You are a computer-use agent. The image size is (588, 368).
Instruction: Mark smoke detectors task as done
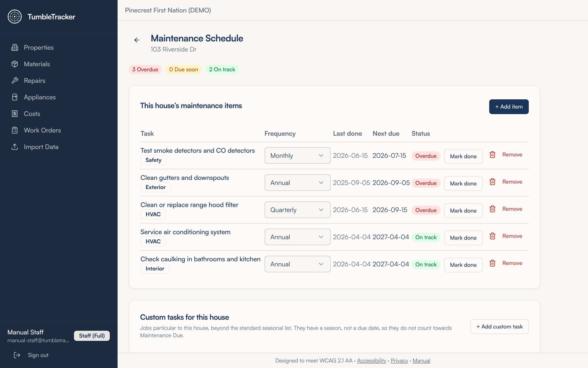(x=463, y=156)
